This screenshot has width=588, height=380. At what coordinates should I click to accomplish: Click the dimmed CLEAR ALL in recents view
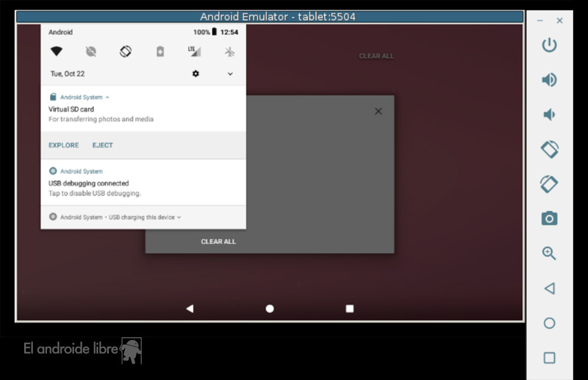coord(376,56)
